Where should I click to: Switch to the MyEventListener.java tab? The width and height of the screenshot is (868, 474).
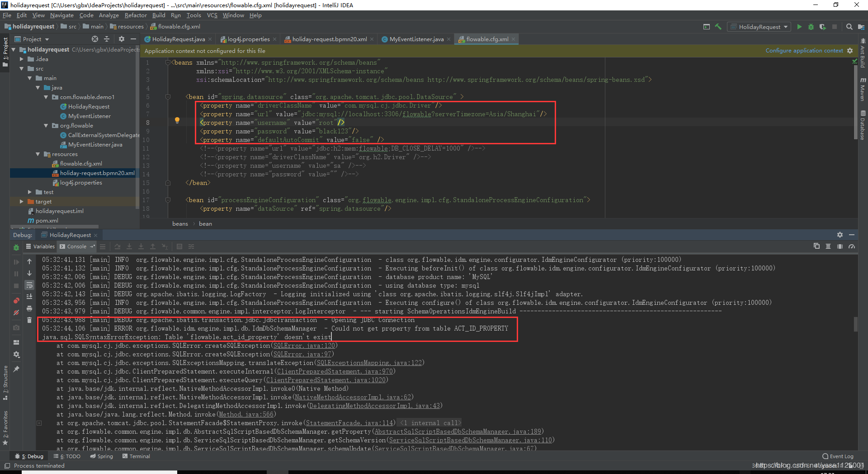click(416, 39)
